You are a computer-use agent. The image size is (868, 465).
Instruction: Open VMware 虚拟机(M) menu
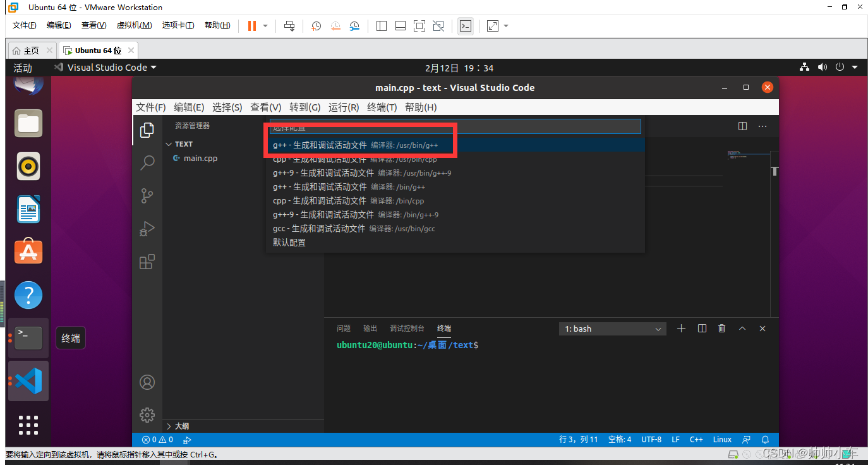(x=134, y=25)
